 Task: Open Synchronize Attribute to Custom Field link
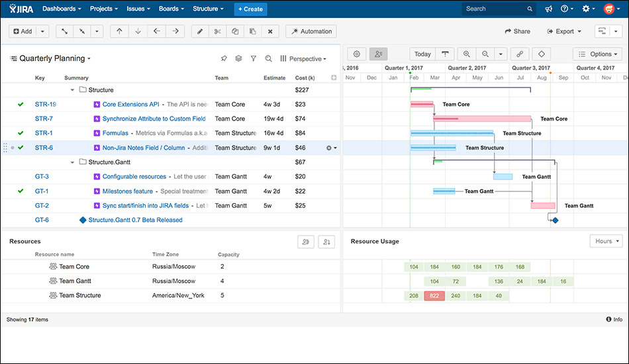(154, 118)
